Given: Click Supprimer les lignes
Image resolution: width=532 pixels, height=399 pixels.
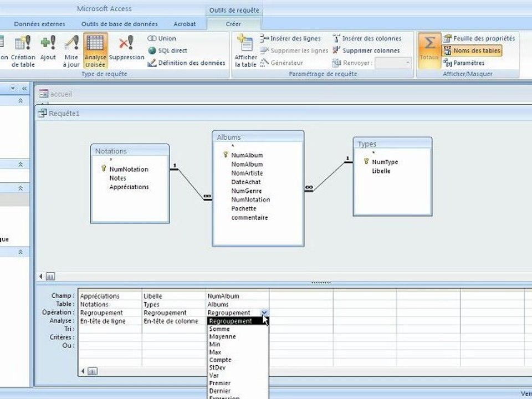Looking at the screenshot, I should 294,50.
